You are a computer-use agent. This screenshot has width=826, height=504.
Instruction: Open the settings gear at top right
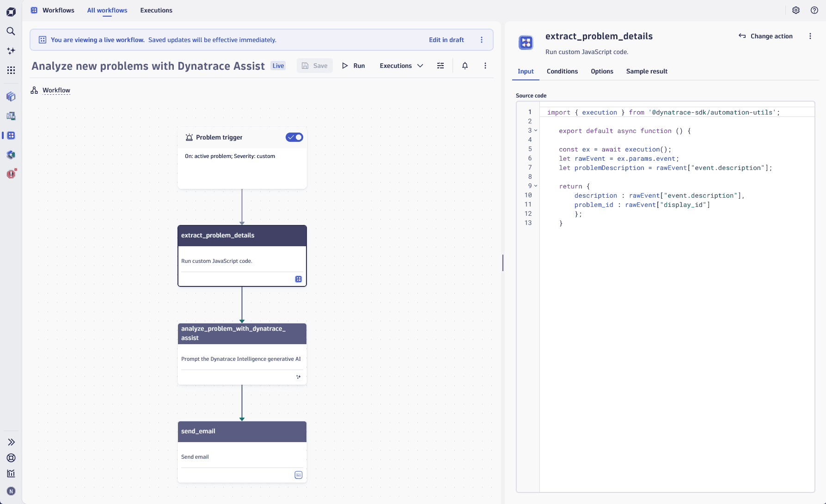[x=796, y=10]
